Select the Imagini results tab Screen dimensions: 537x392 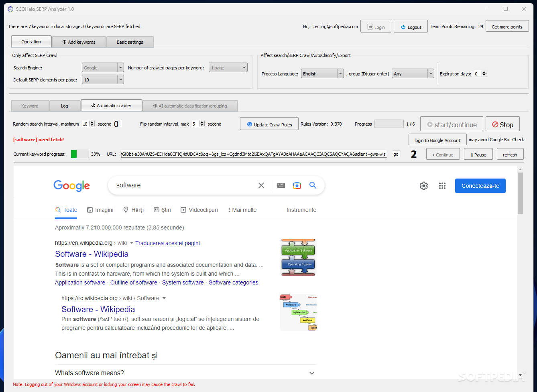click(x=100, y=210)
